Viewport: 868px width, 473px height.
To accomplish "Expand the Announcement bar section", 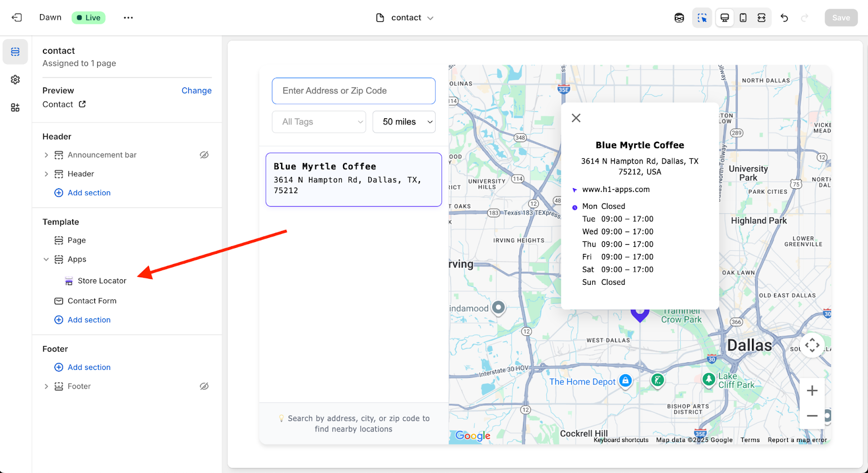I will pyautogui.click(x=46, y=155).
